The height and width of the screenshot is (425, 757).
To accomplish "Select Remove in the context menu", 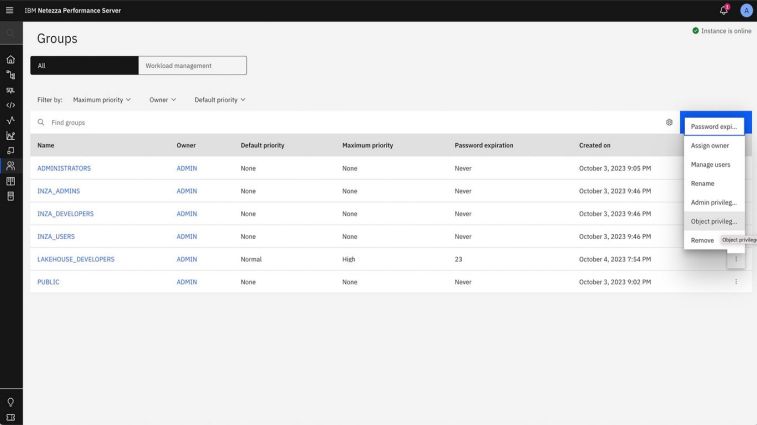I will pyautogui.click(x=702, y=240).
